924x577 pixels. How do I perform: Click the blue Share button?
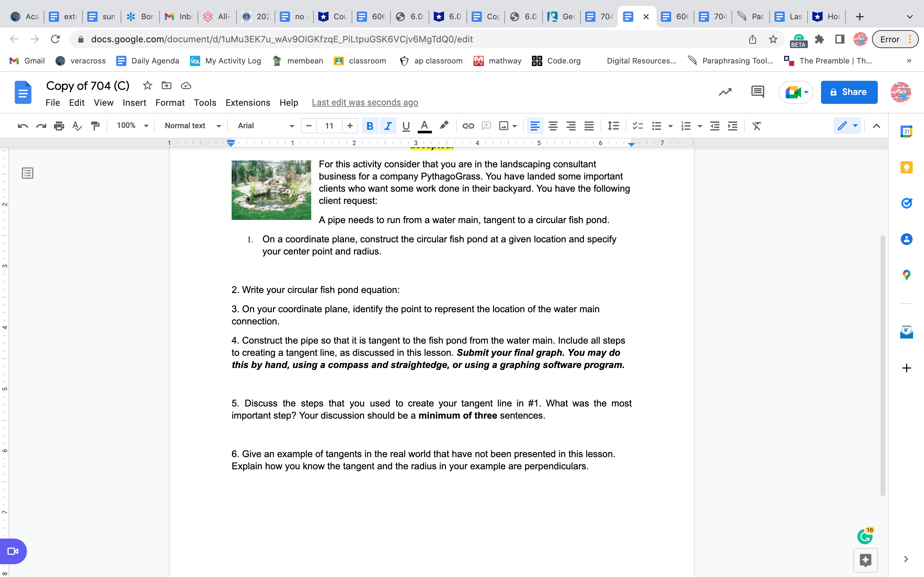click(849, 92)
